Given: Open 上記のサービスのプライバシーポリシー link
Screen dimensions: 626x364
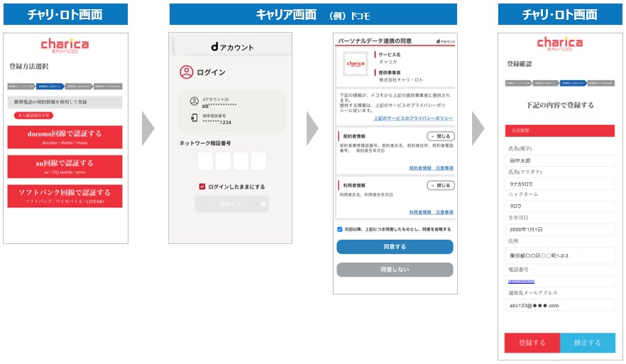Looking at the screenshot, I should [x=413, y=118].
